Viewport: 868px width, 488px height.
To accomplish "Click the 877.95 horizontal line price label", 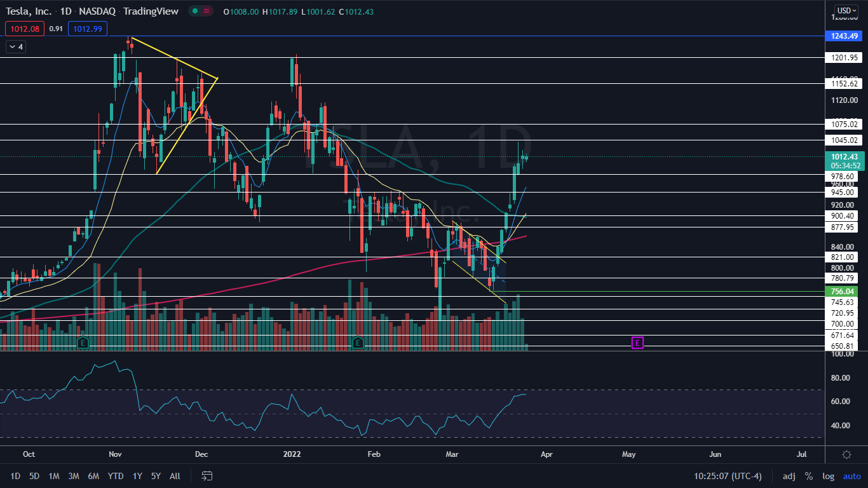I will pos(843,227).
